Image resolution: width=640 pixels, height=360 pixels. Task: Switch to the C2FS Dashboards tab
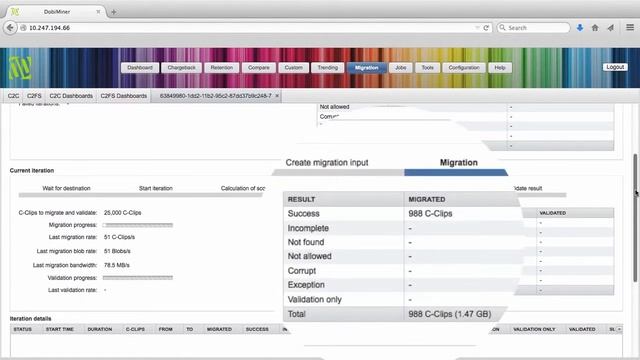click(124, 96)
